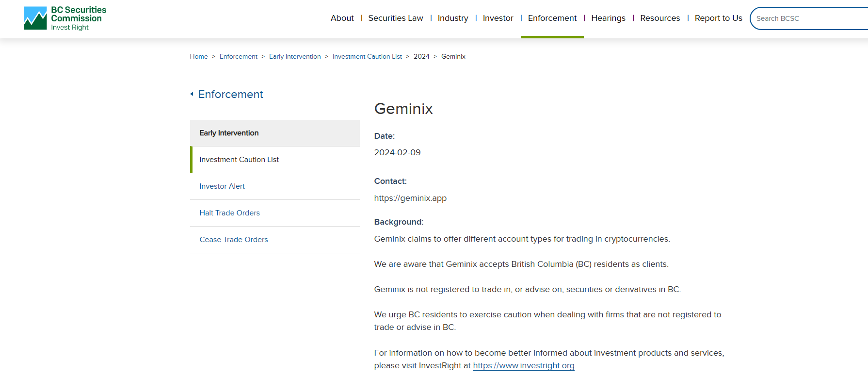Open Investor Alert in sidebar
This screenshot has width=868, height=377.
coord(275,186)
